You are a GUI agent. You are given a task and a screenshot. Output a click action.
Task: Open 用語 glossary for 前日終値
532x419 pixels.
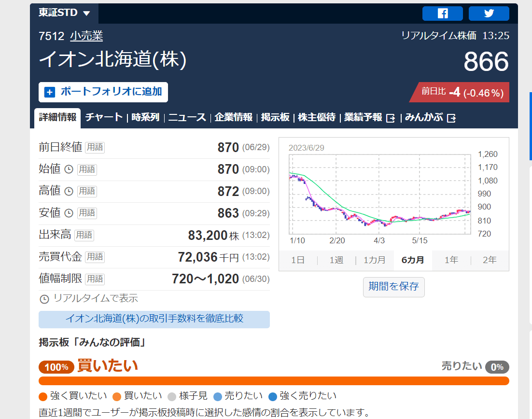click(95, 147)
